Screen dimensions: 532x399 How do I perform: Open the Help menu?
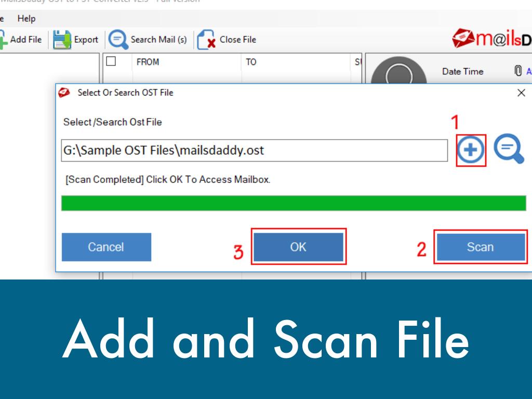point(26,19)
